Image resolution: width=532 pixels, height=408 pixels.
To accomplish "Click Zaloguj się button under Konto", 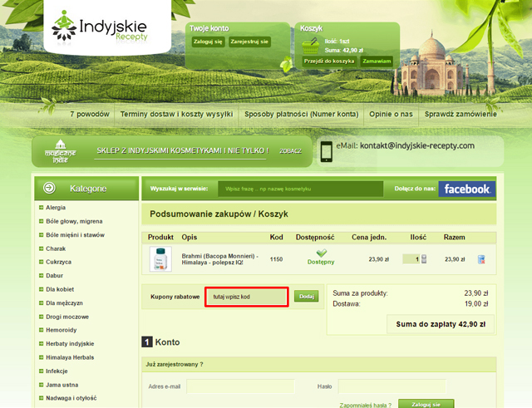I will coord(426,404).
